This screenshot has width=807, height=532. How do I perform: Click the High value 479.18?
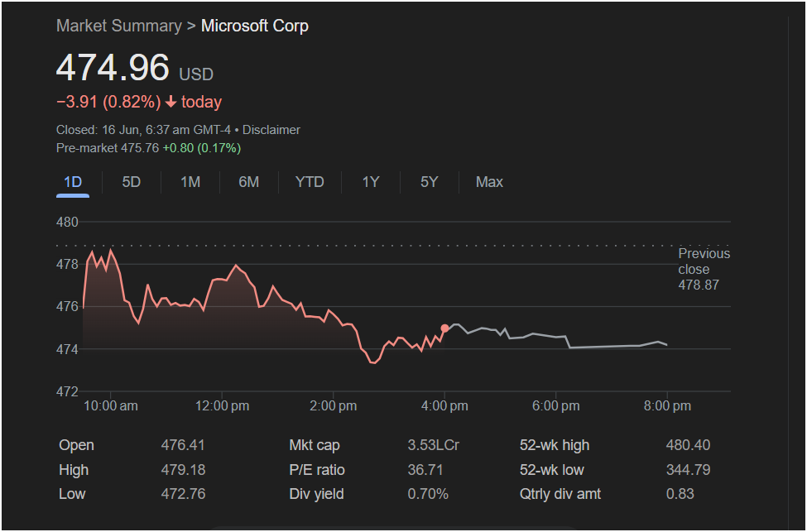(x=183, y=470)
